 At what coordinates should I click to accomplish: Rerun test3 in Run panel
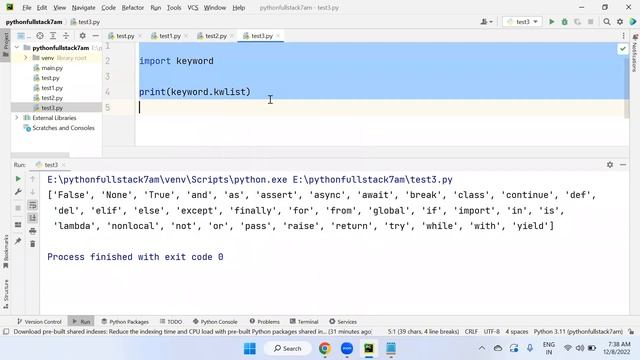[18, 179]
